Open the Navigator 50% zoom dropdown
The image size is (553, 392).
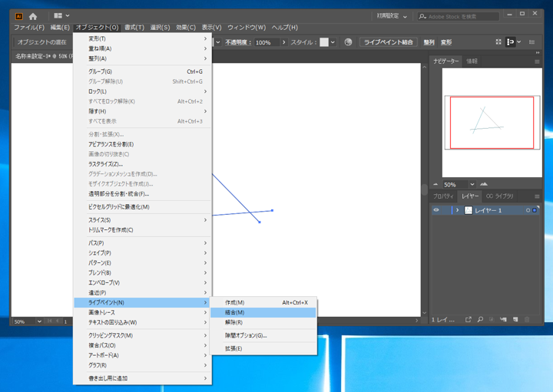pos(472,184)
